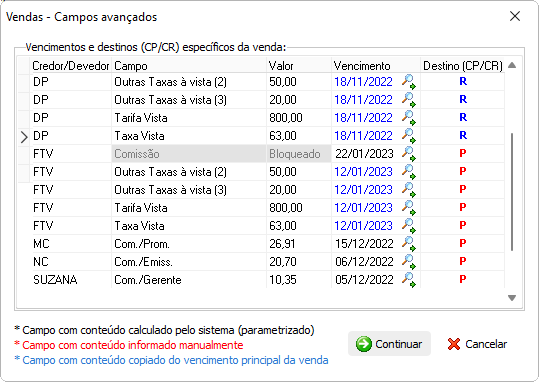Screen dimensions: 539x382
Task: Click Bloqueado value cell
Action: tap(299, 154)
